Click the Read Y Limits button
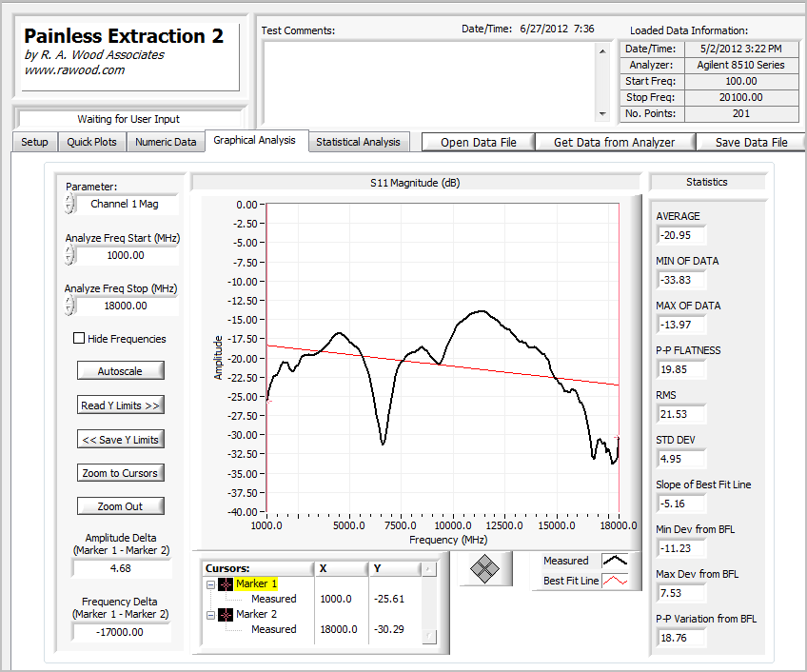 [x=121, y=405]
